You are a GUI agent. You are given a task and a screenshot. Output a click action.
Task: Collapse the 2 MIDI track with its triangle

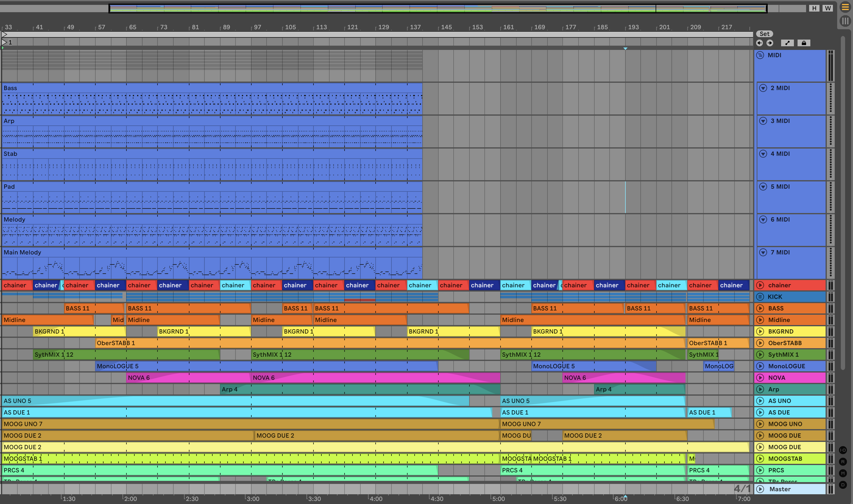(x=763, y=88)
